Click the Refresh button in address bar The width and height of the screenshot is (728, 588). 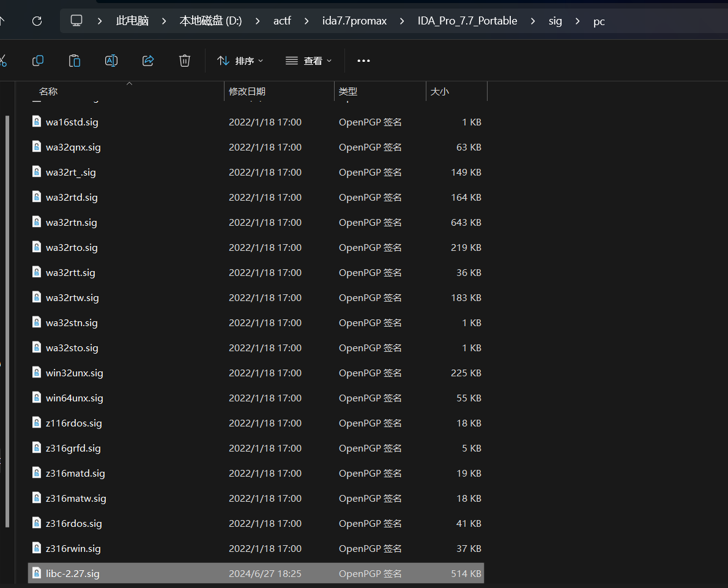(x=37, y=21)
